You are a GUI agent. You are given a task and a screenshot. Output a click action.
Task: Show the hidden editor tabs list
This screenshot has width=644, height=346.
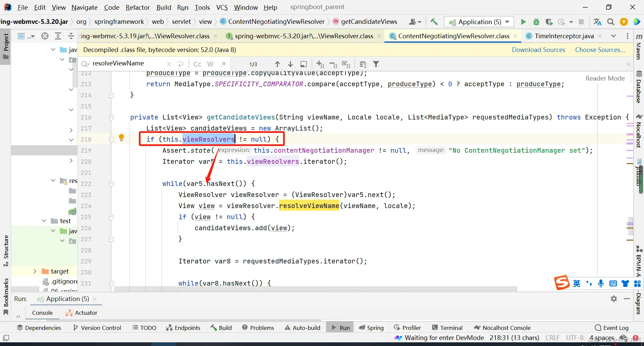coord(613,36)
